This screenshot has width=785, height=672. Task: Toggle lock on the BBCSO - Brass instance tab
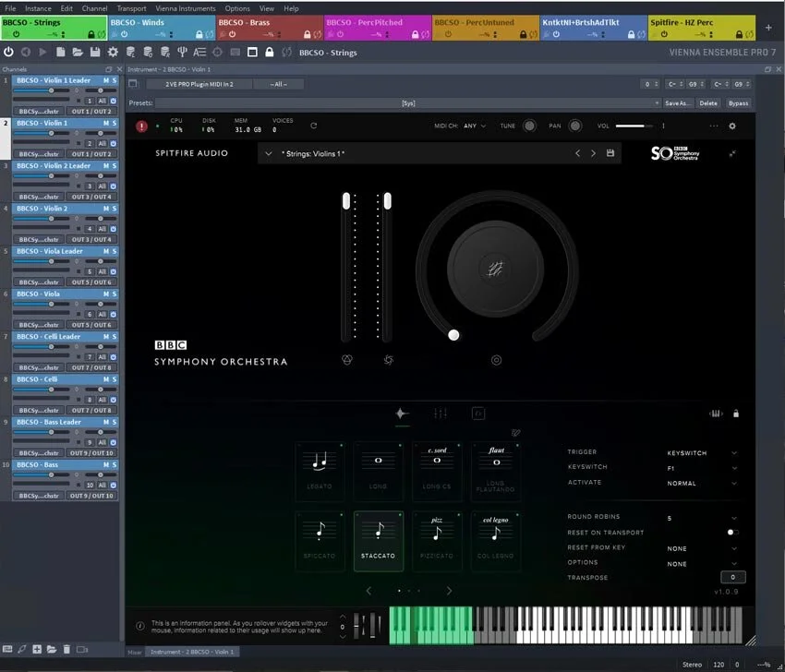[307, 34]
